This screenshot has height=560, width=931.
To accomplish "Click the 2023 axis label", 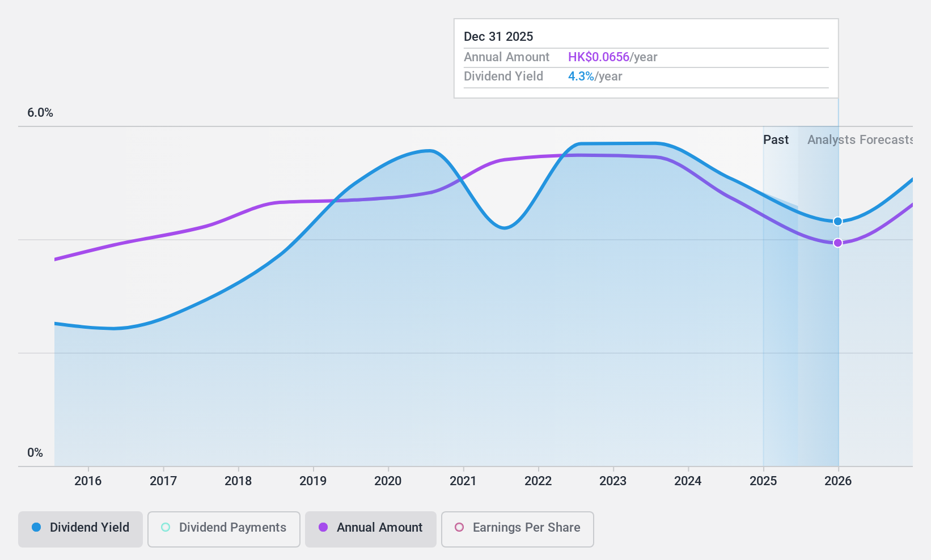I will click(x=613, y=481).
